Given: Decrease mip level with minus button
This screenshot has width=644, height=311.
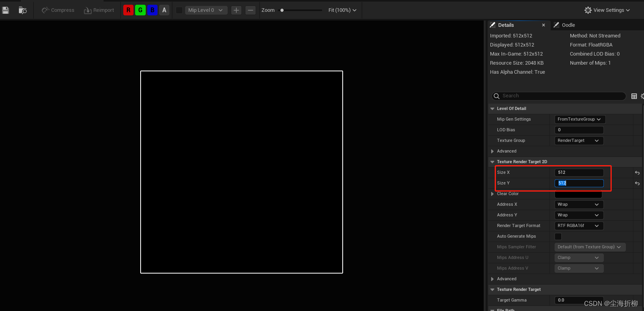Looking at the screenshot, I should [x=251, y=10].
